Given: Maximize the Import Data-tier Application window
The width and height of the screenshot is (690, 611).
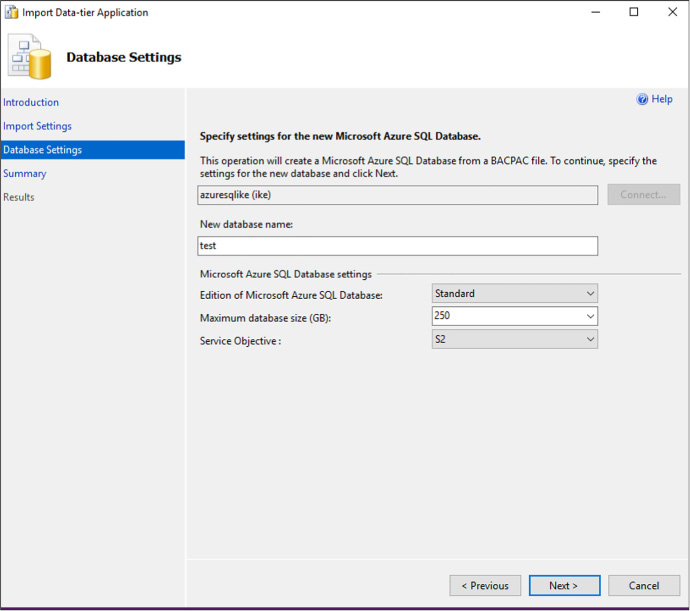Looking at the screenshot, I should tap(634, 12).
